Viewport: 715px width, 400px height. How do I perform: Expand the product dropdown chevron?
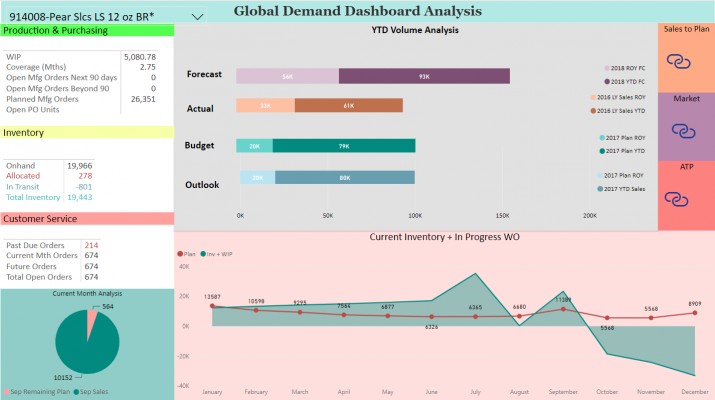pos(197,17)
